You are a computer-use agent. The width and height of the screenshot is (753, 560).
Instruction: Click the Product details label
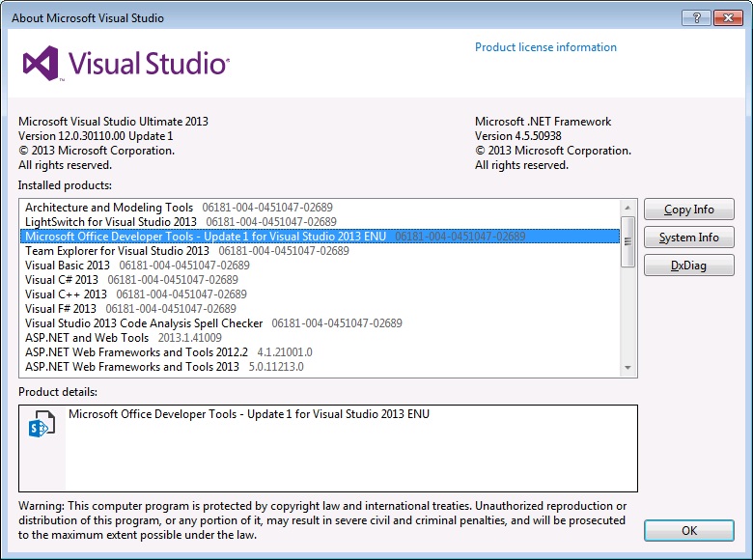[x=58, y=392]
